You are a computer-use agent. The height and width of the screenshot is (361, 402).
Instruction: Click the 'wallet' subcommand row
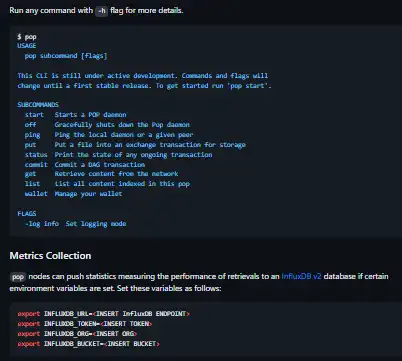coord(73,194)
